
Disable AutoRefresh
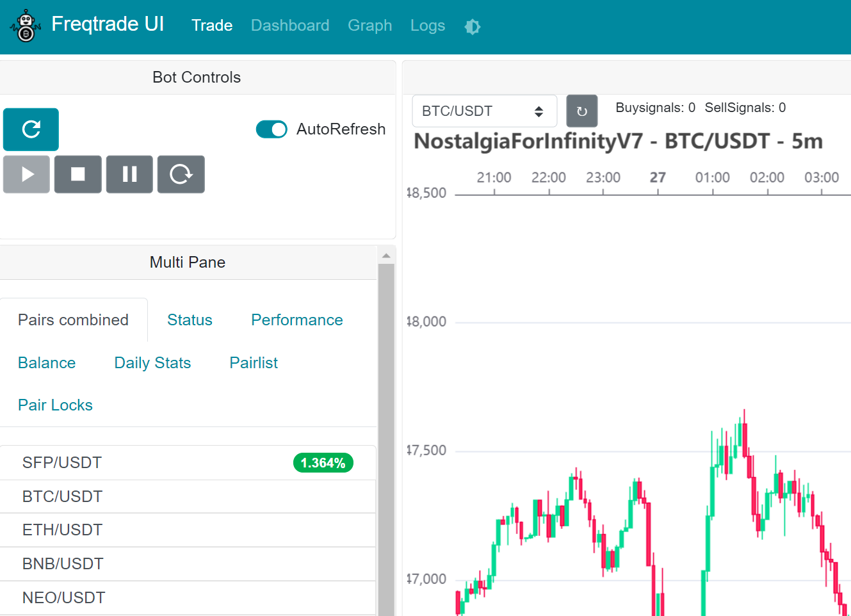[x=272, y=129]
